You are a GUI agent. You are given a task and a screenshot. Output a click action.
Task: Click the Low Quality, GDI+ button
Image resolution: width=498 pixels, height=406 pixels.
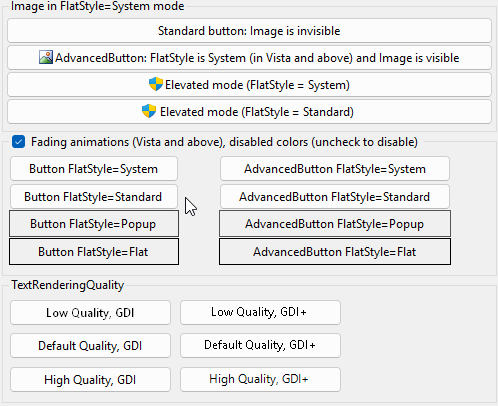[x=260, y=312]
